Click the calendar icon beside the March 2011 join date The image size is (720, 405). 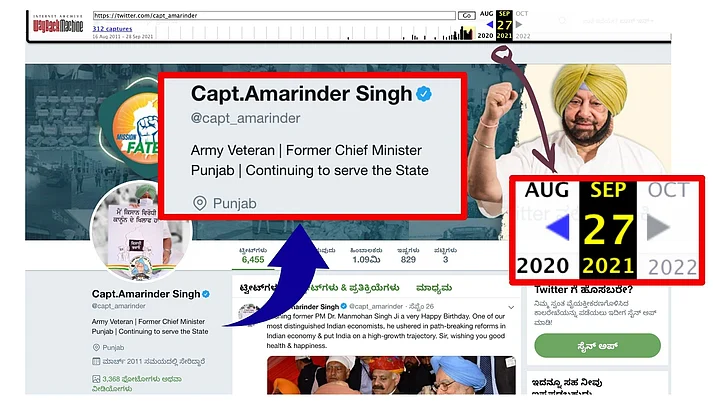(96, 361)
